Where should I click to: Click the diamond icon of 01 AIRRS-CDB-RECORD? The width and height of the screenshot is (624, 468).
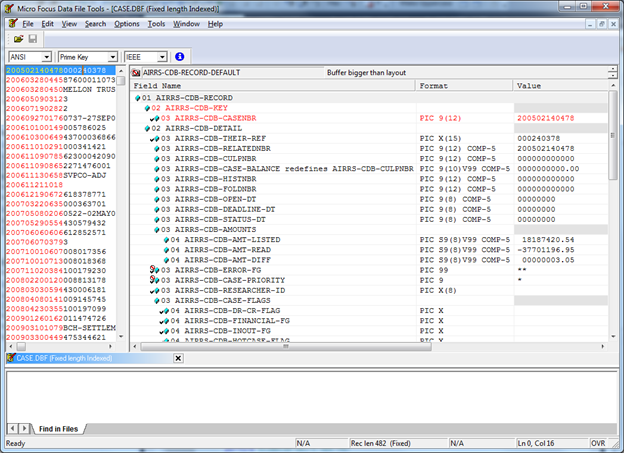[136, 98]
